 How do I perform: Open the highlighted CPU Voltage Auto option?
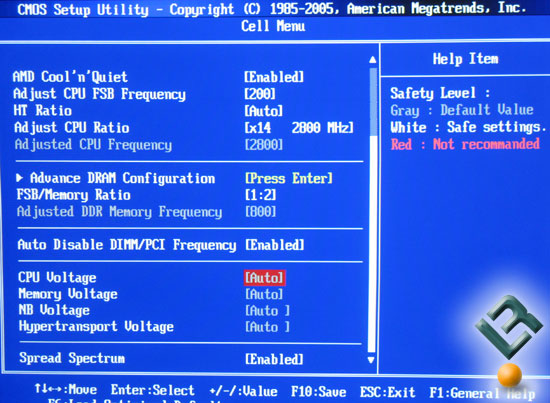(x=264, y=277)
